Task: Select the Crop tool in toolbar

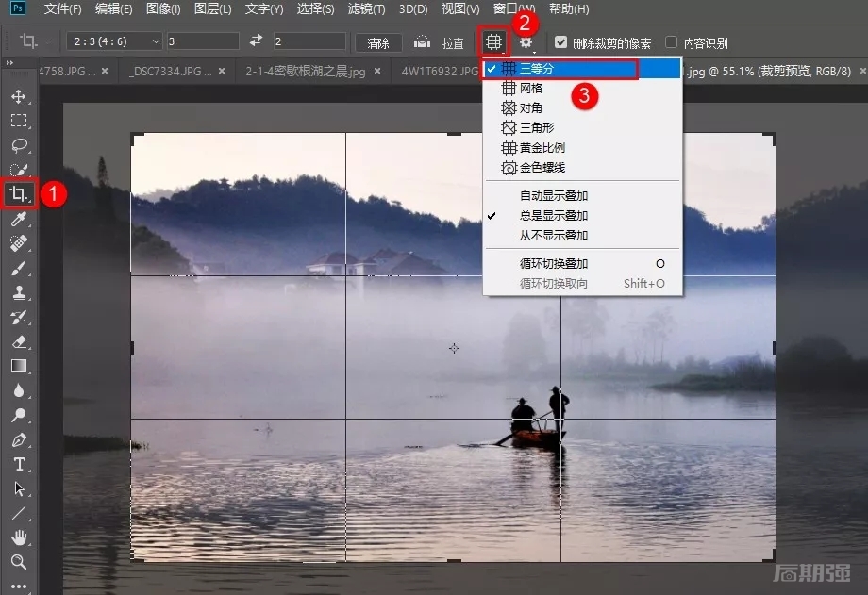Action: click(19, 194)
